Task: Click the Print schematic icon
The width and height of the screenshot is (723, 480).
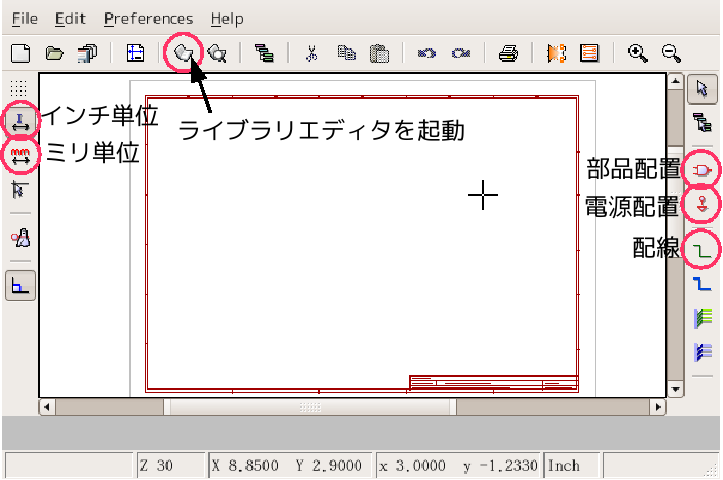Action: 508,53
